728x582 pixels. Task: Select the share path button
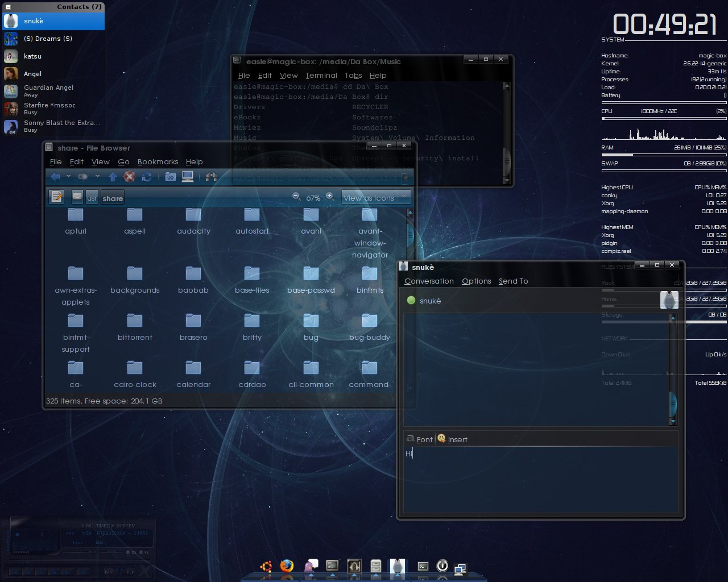tap(113, 198)
